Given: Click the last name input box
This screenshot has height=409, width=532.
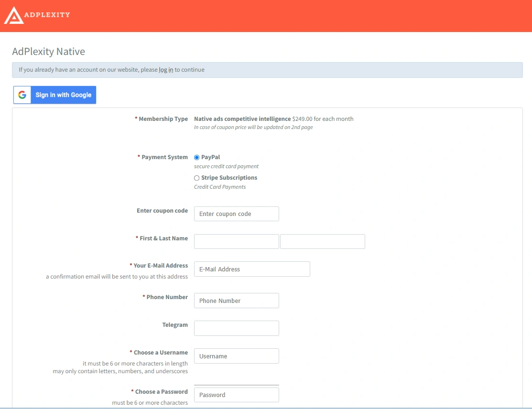Looking at the screenshot, I should (x=323, y=241).
